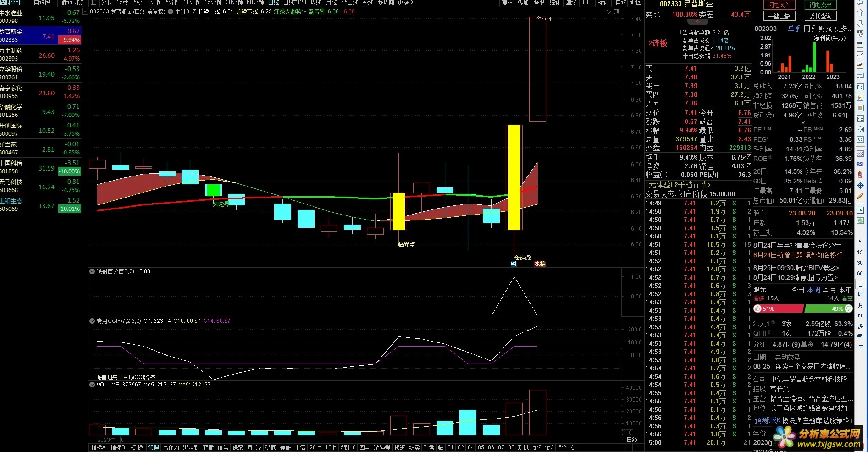
Task: Select the 15 minute period in sidebar
Action: point(860,252)
